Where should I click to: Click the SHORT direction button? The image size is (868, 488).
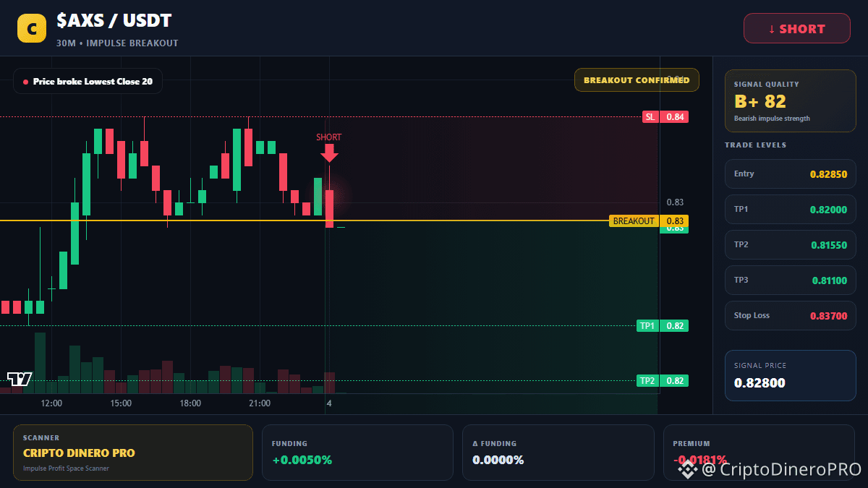(797, 29)
